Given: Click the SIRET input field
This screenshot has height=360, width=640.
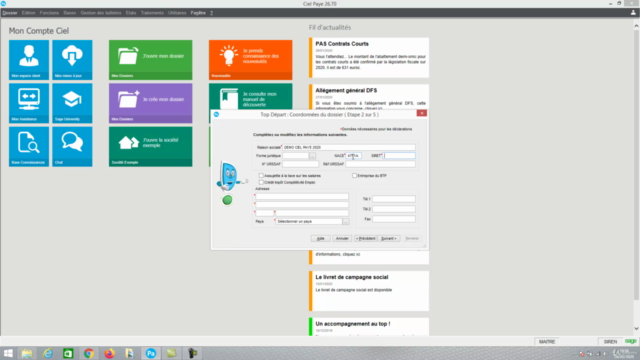Looking at the screenshot, I should click(399, 156).
